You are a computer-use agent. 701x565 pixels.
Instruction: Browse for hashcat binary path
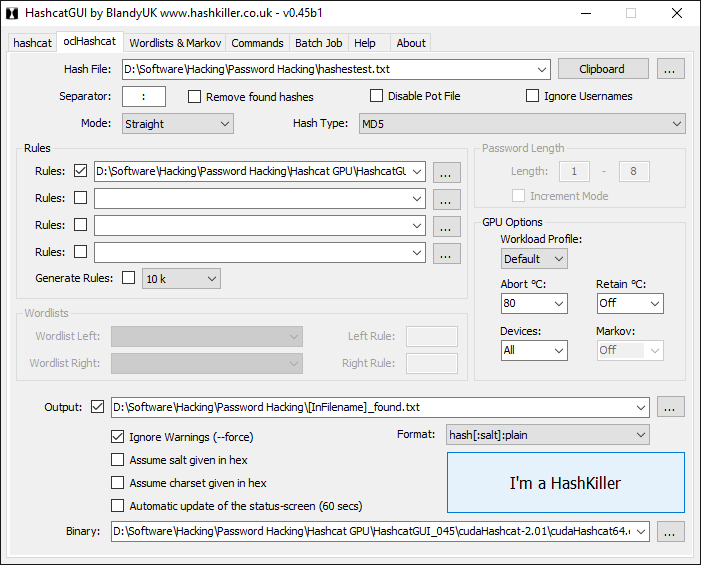coord(671,531)
